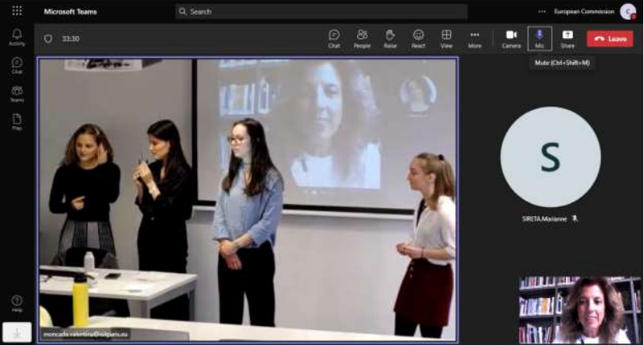
Task: Select the self-view video thumbnail
Action: (581, 310)
